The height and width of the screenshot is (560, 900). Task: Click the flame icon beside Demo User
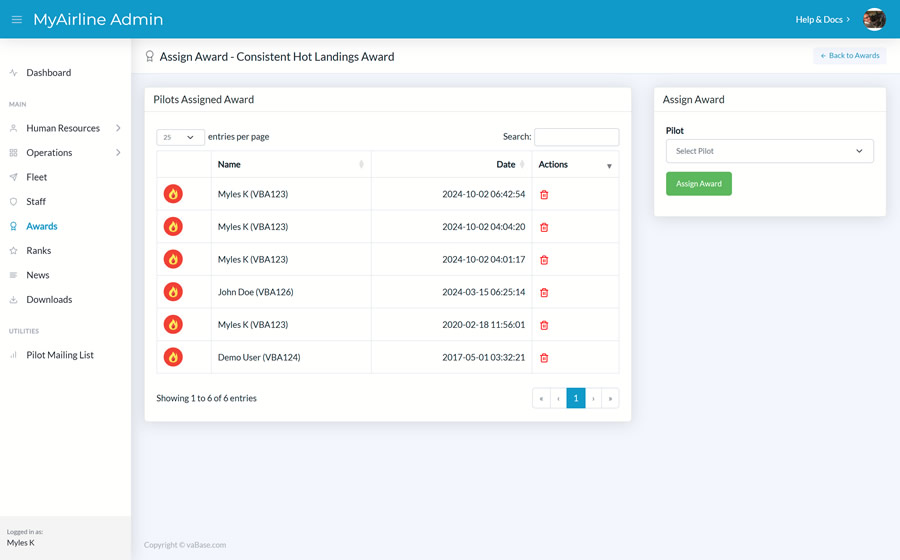pos(173,357)
